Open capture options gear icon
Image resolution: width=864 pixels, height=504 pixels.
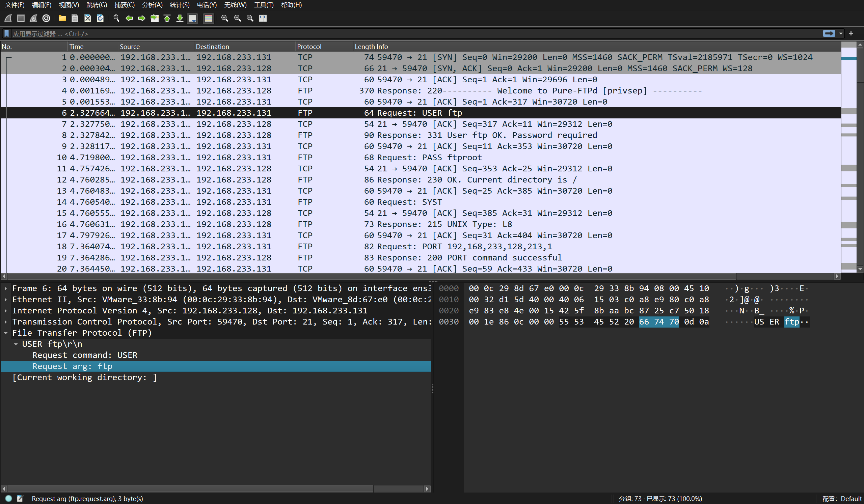(46, 18)
